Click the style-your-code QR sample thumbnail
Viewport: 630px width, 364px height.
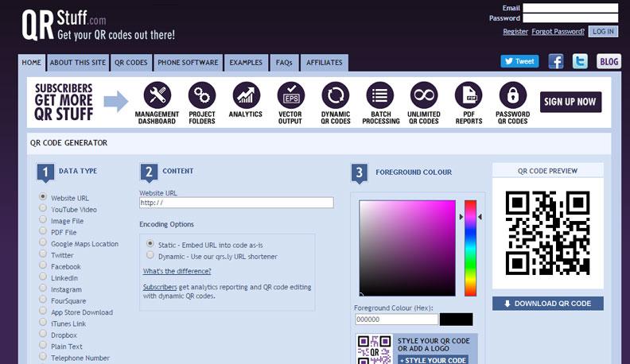pyautogui.click(x=375, y=350)
